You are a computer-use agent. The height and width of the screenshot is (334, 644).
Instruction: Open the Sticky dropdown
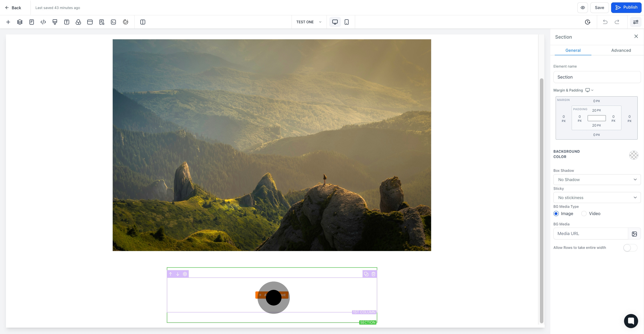click(x=597, y=198)
